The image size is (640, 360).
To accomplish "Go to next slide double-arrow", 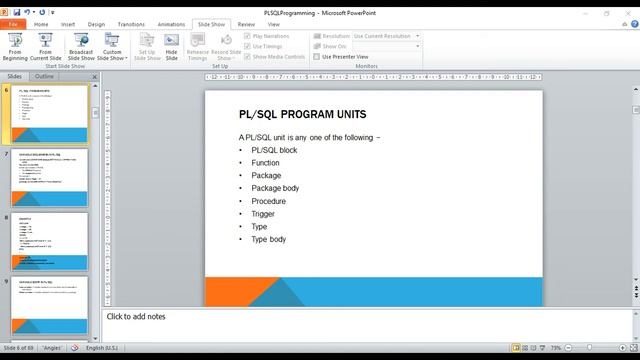I will pos(636,295).
